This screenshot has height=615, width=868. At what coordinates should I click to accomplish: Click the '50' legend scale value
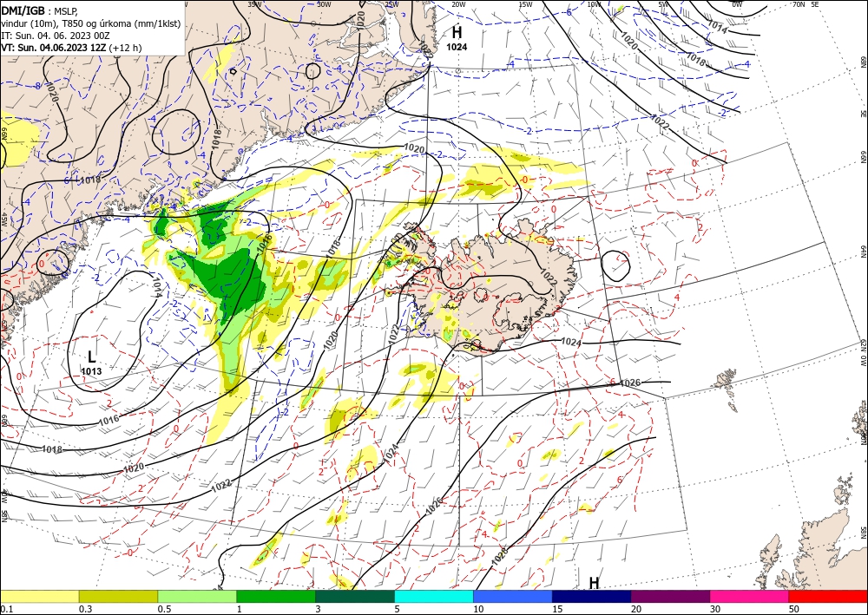tap(794, 609)
